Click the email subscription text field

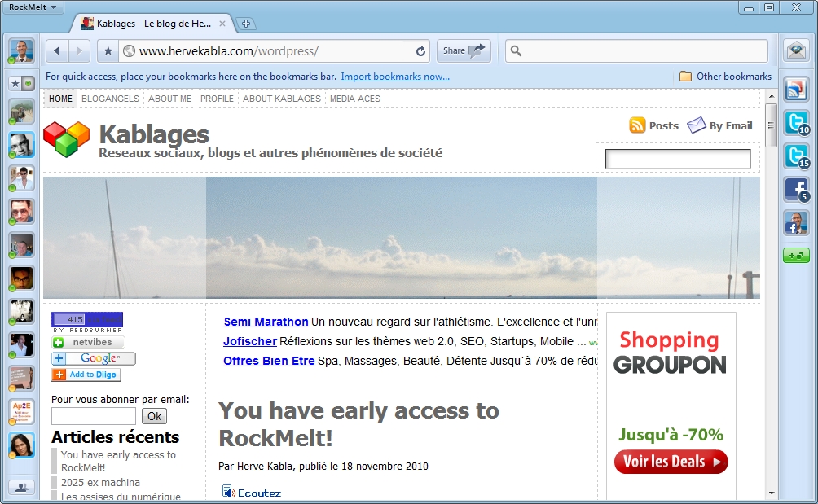[x=93, y=416]
